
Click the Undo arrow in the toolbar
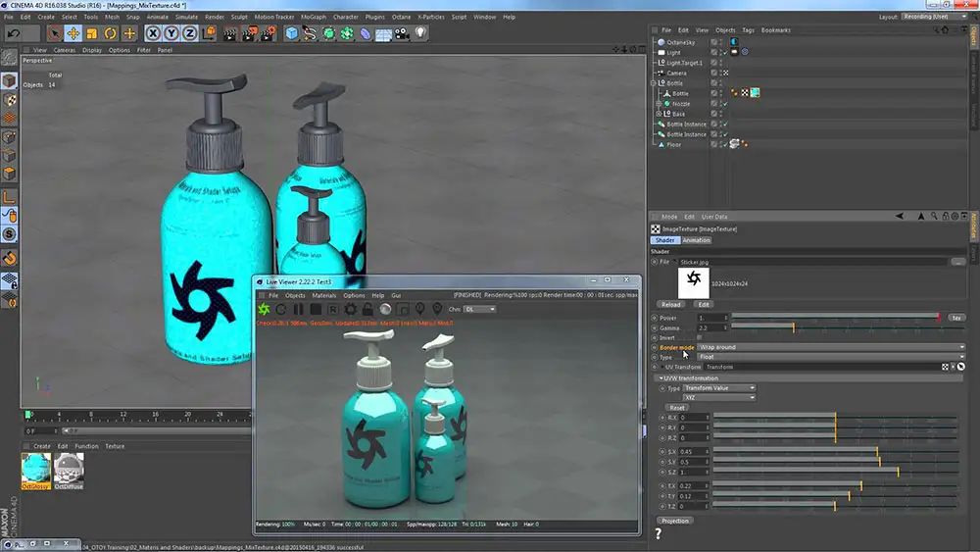pyautogui.click(x=14, y=33)
